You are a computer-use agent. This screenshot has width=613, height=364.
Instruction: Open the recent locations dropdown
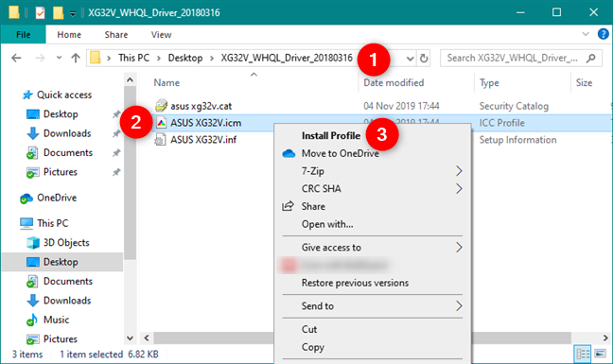coord(59,58)
